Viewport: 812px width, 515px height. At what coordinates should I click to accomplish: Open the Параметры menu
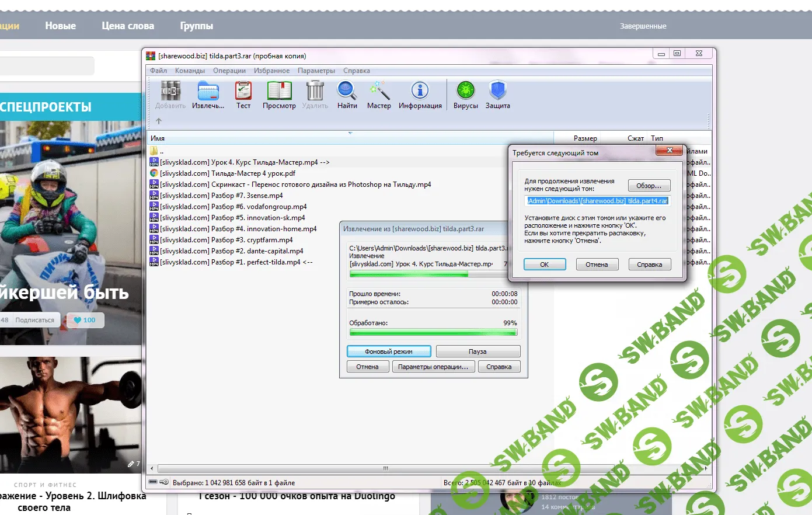point(316,71)
